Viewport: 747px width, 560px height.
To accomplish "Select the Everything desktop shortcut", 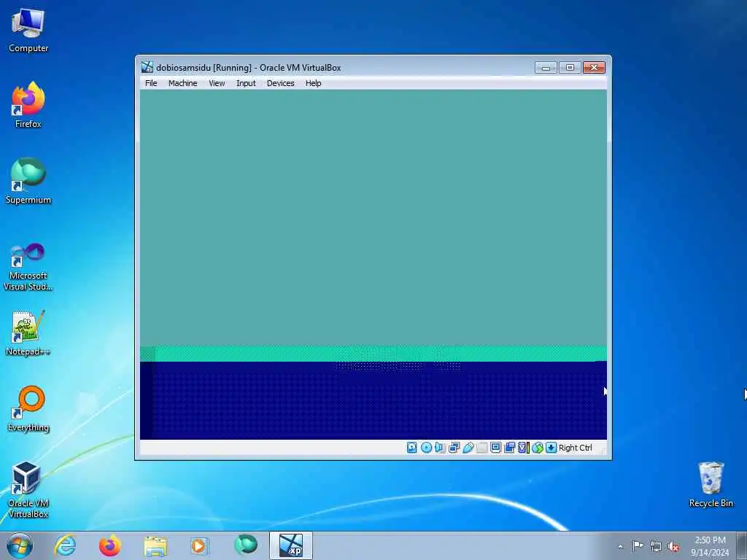I will pos(28,408).
